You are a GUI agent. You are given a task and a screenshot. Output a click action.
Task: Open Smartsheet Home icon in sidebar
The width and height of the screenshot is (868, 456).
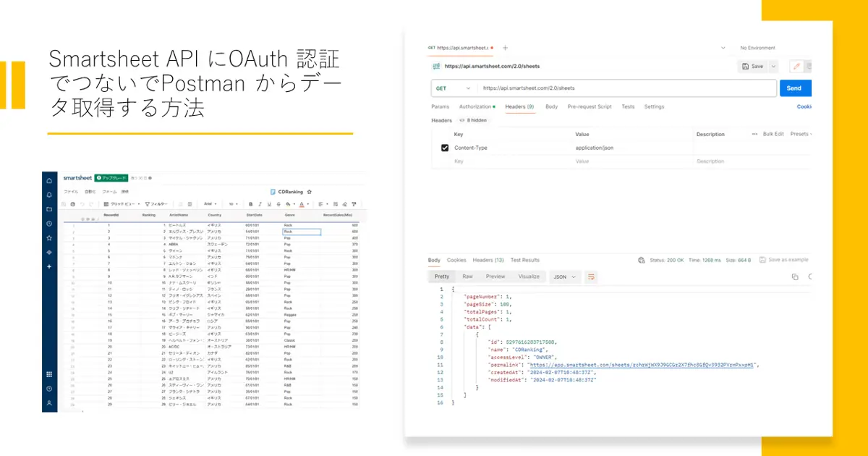[49, 180]
